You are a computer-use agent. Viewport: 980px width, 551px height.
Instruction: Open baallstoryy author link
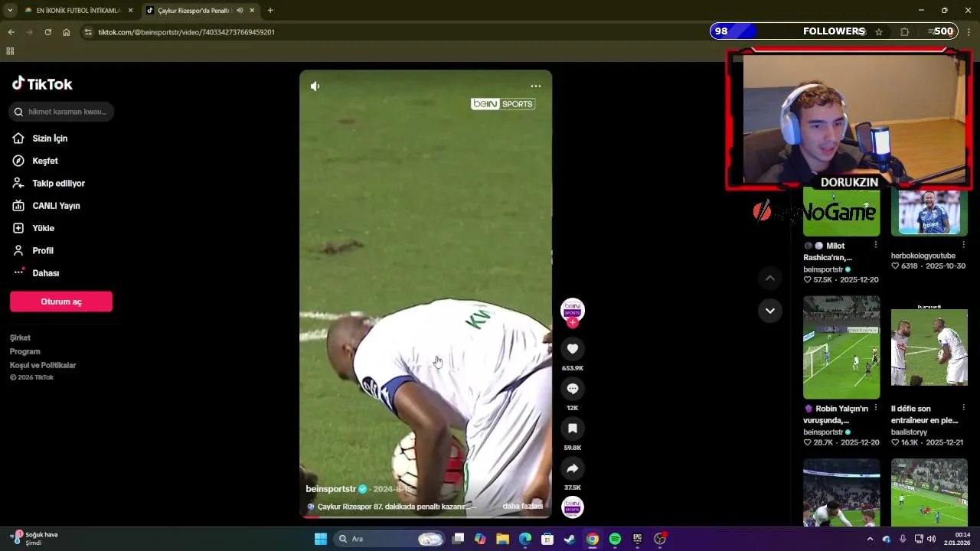[909, 432]
